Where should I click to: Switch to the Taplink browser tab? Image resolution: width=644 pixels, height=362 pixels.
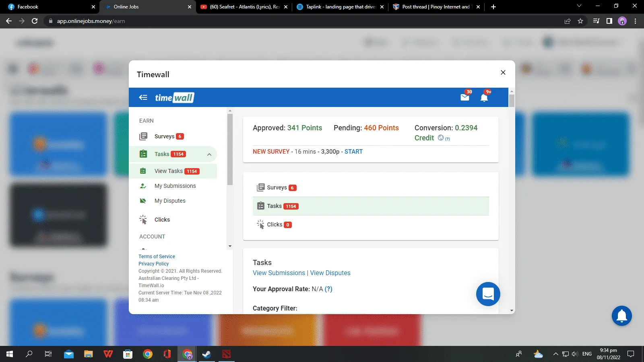(x=341, y=7)
